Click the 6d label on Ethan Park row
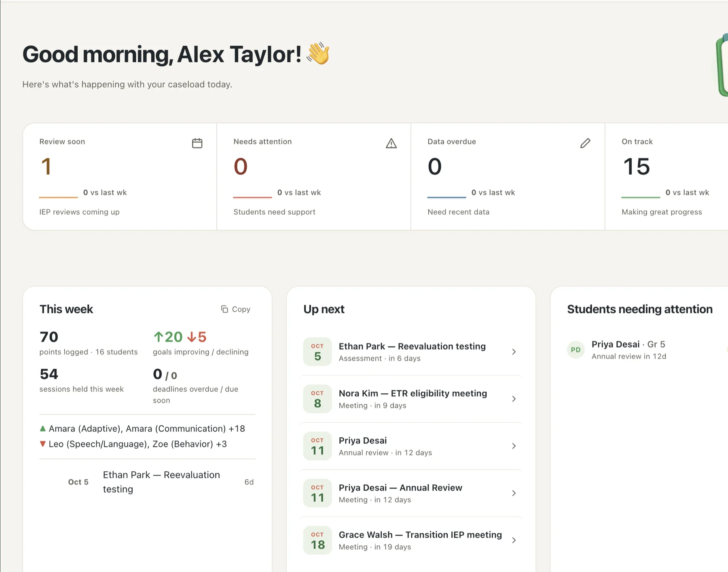Image resolution: width=728 pixels, height=572 pixels. click(x=249, y=482)
